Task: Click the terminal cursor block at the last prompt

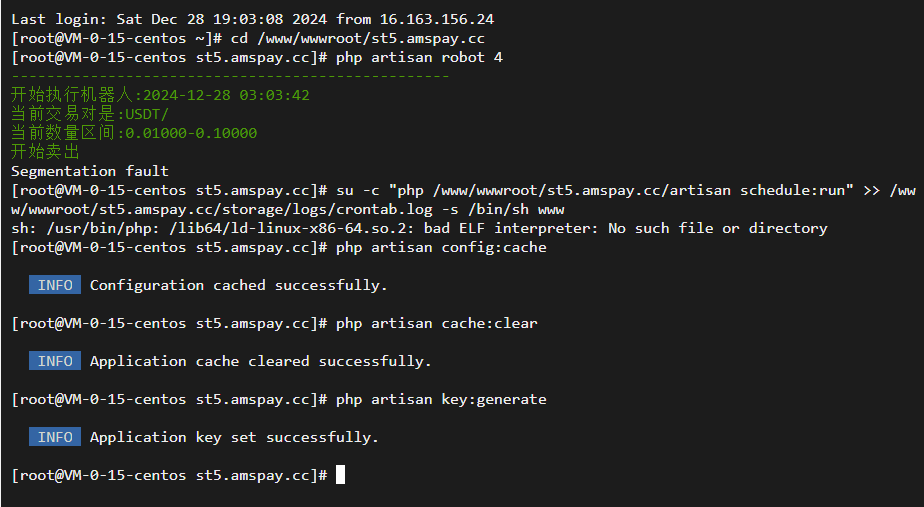Action: tap(340, 475)
